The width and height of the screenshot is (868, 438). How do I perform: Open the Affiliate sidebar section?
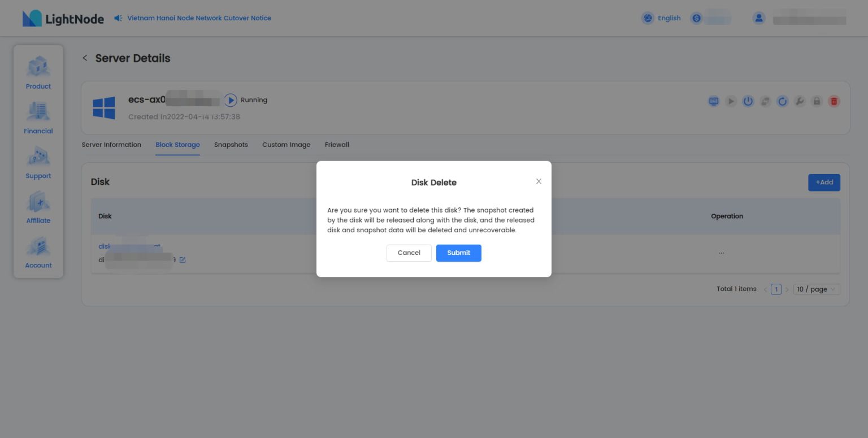tap(38, 207)
